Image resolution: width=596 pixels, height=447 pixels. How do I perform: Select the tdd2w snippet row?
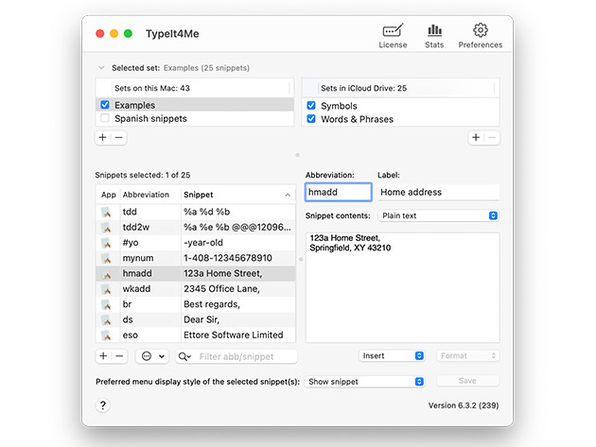[195, 227]
